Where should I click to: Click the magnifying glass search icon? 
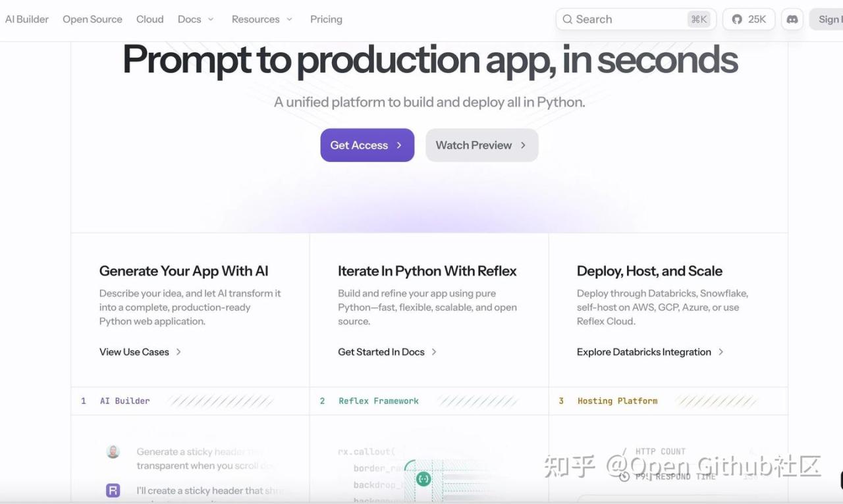567,20
